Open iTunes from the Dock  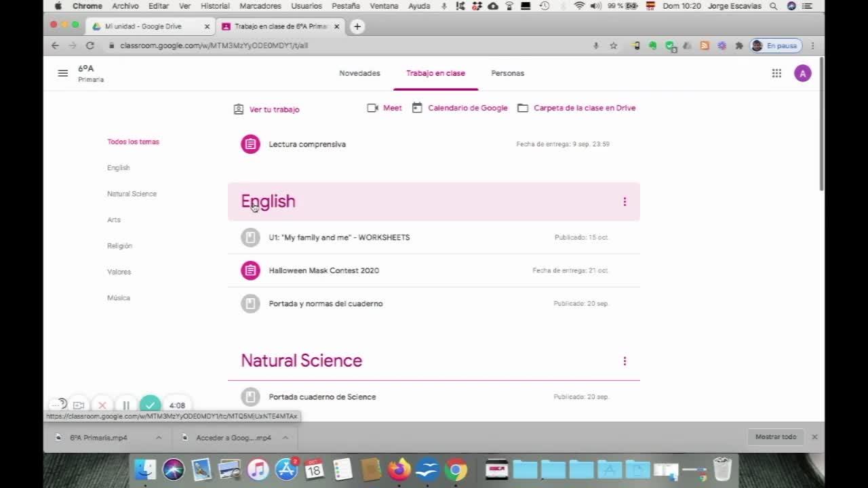[x=258, y=469]
